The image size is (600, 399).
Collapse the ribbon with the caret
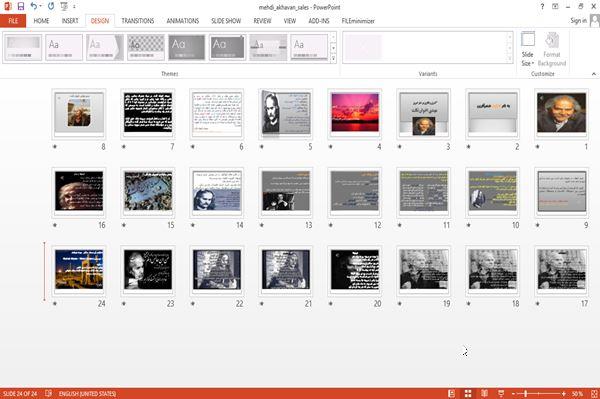point(594,74)
